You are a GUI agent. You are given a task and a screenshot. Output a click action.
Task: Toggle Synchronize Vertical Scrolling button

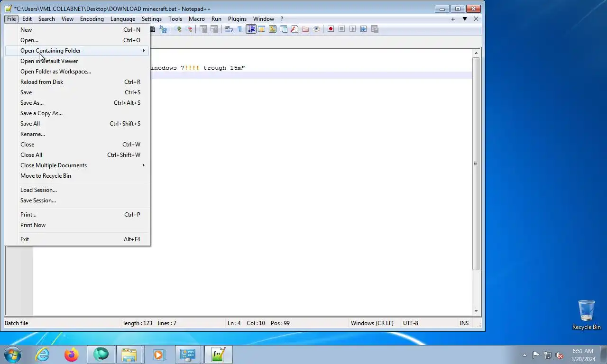click(203, 29)
